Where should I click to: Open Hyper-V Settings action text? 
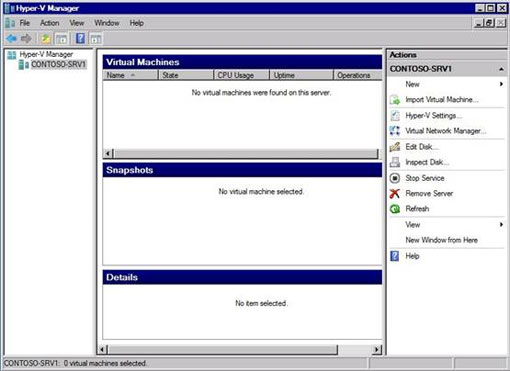click(x=434, y=115)
